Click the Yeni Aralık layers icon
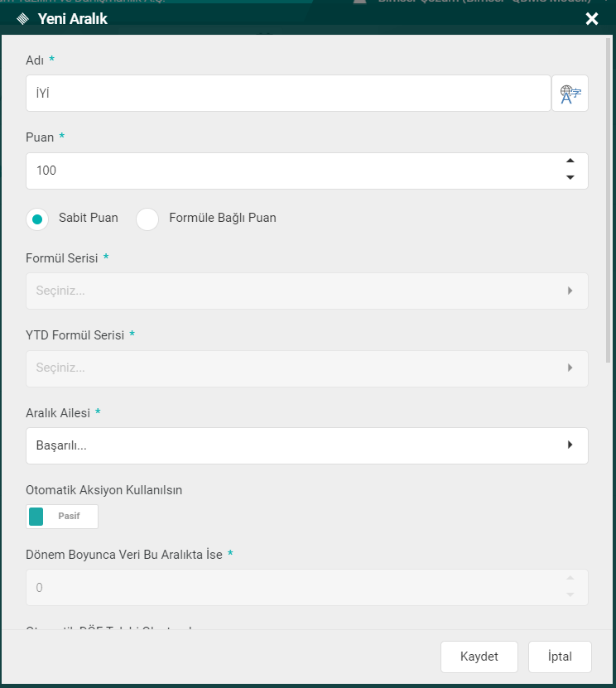 pos(23,19)
